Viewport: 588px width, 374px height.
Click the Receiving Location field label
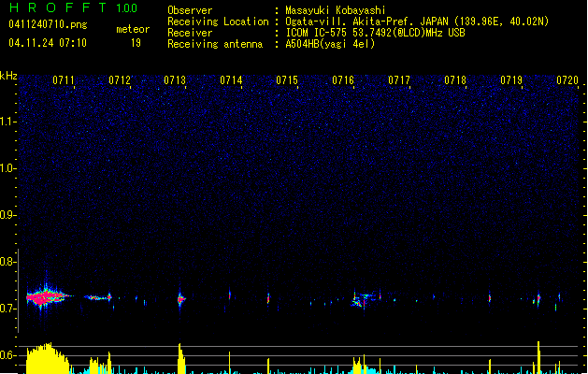218,22
